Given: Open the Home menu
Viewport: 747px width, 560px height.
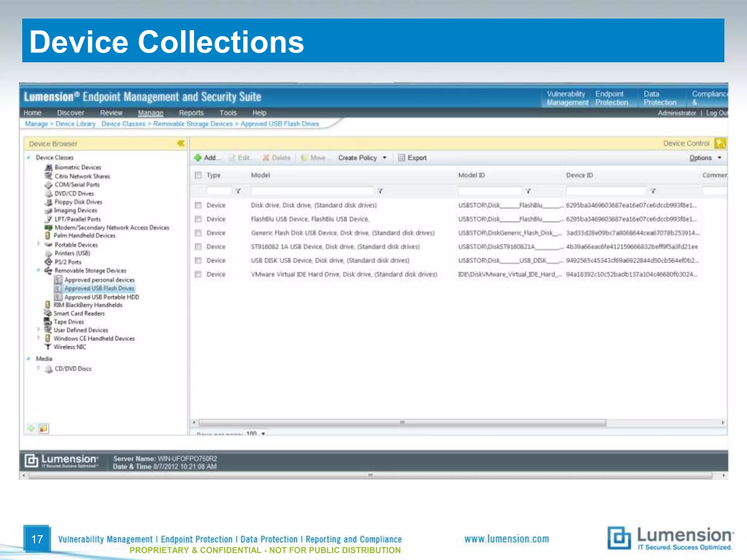Looking at the screenshot, I should click(x=32, y=113).
